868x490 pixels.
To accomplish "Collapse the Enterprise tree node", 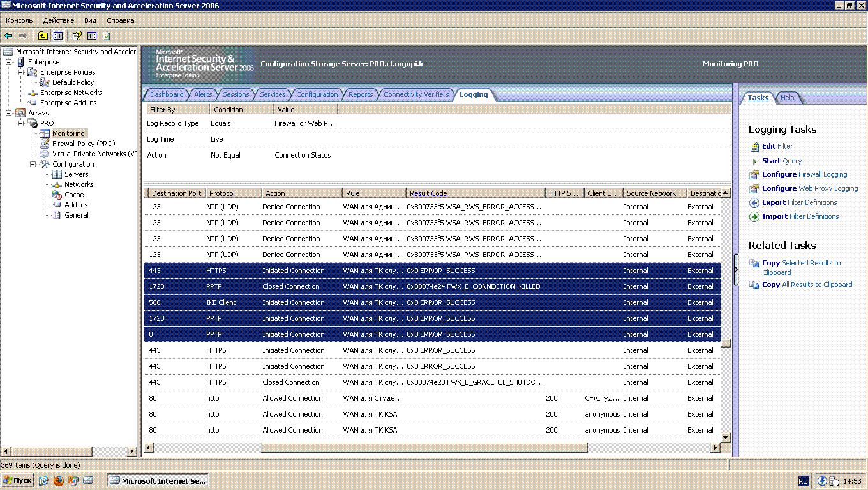I will pos(9,62).
